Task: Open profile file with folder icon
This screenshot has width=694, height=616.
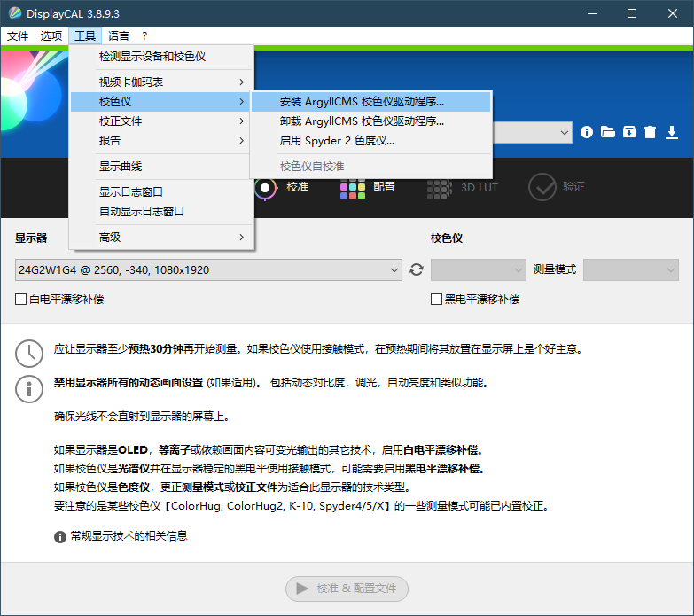Action: click(608, 132)
